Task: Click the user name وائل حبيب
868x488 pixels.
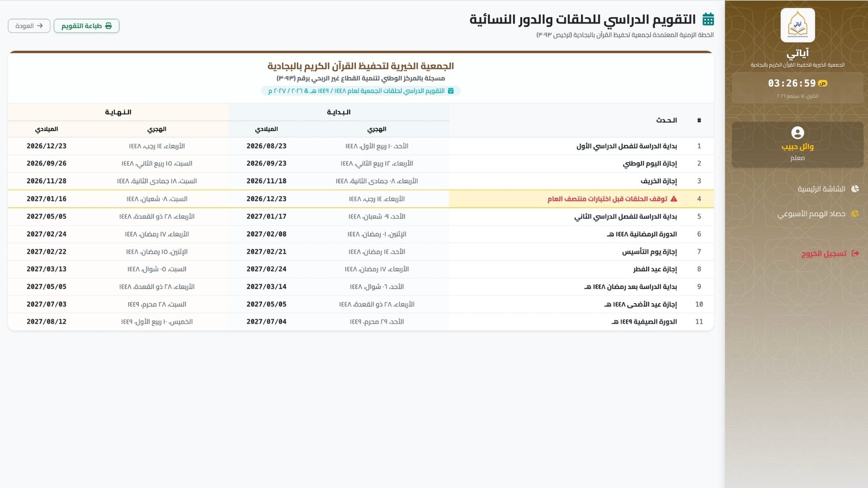Action: click(x=797, y=147)
